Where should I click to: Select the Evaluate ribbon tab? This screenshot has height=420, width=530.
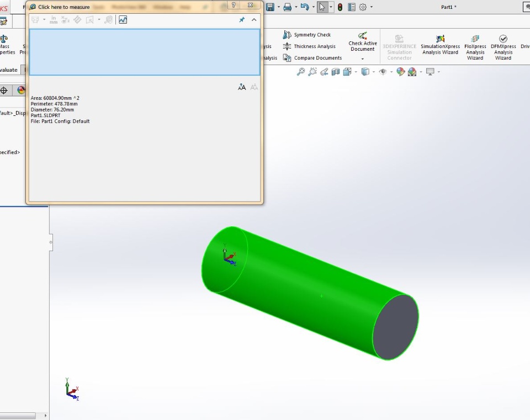click(9, 70)
